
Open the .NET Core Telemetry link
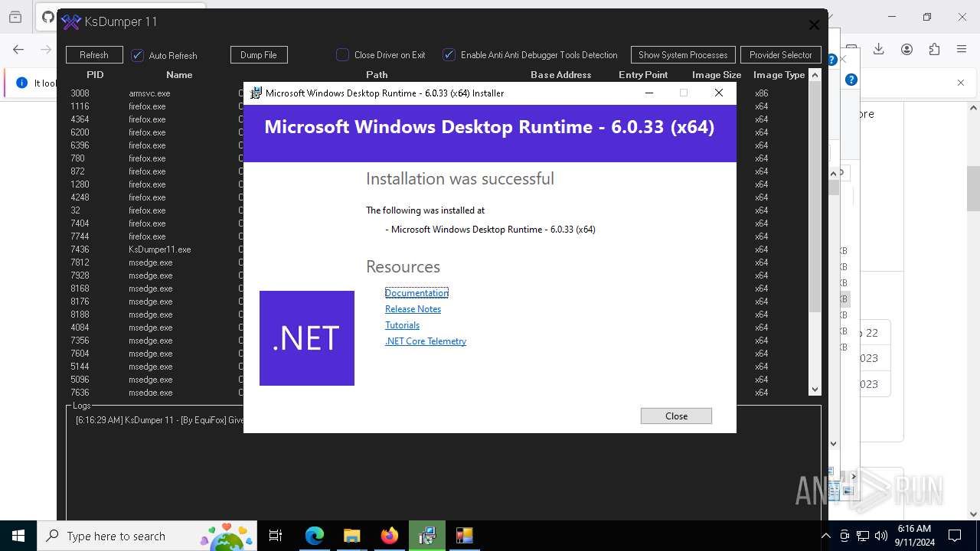[x=426, y=341]
